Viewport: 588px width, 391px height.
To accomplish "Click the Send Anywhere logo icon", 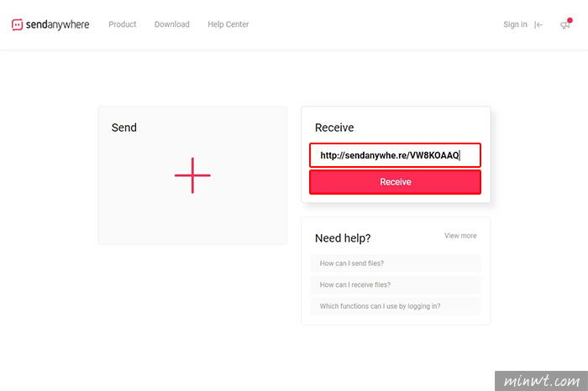I will 18,24.
